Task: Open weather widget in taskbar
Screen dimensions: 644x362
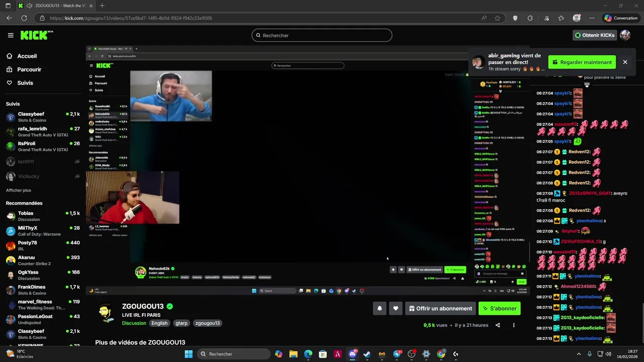Action: point(20,354)
